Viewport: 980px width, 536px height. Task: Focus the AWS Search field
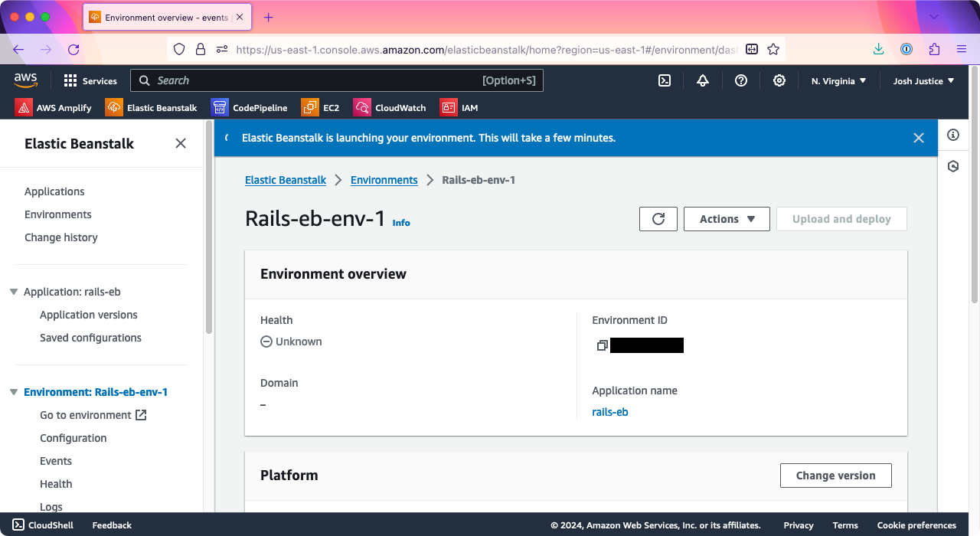[337, 80]
